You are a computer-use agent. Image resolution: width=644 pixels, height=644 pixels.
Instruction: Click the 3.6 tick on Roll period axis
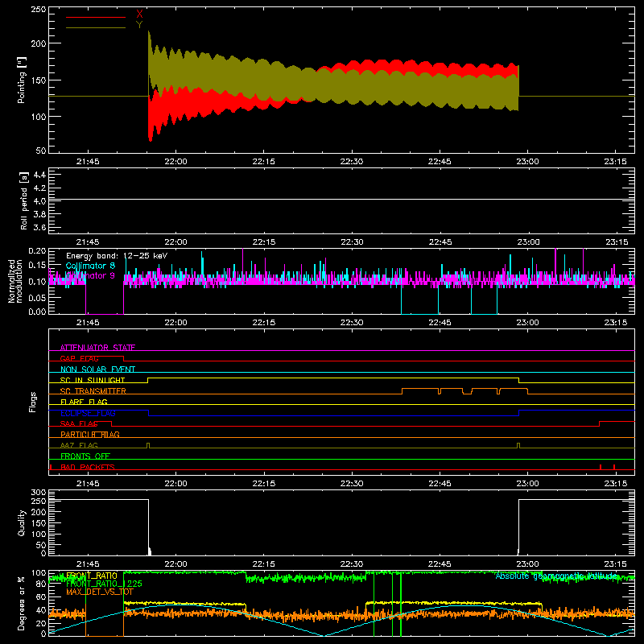pos(39,227)
